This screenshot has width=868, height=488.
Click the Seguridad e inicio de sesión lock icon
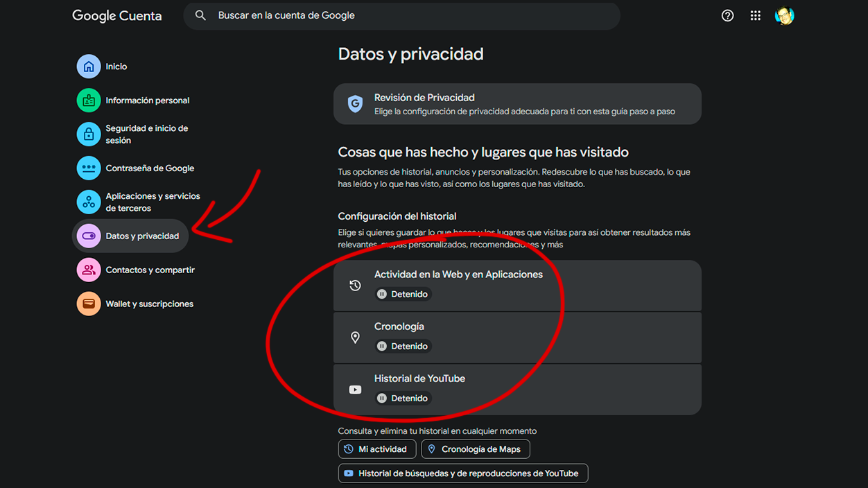89,134
